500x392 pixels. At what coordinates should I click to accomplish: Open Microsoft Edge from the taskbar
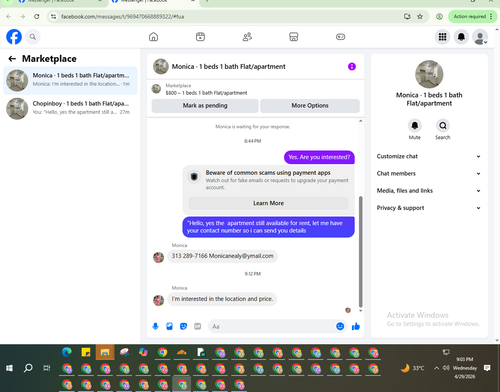[67, 352]
